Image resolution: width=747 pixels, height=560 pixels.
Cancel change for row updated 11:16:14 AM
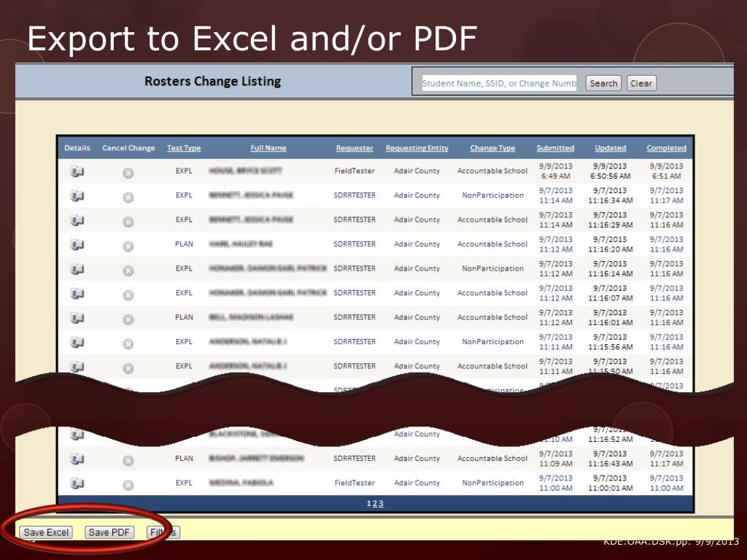coord(128,271)
